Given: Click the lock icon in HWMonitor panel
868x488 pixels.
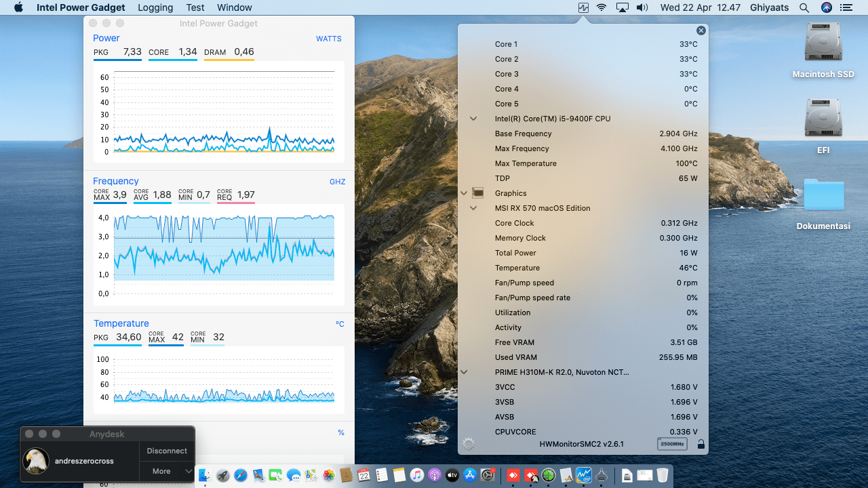Looking at the screenshot, I should pyautogui.click(x=701, y=445).
